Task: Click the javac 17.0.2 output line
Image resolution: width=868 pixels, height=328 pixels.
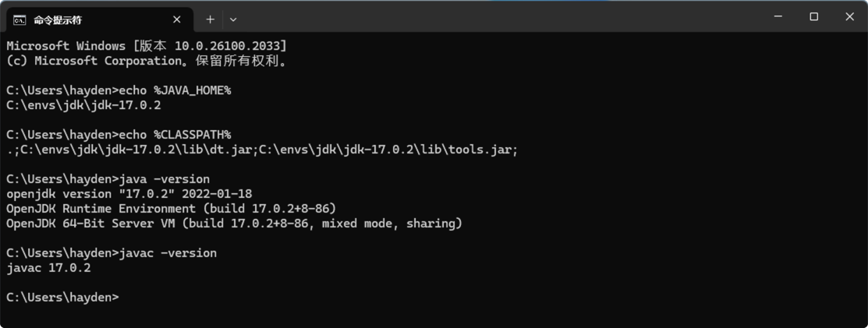Action: point(48,268)
